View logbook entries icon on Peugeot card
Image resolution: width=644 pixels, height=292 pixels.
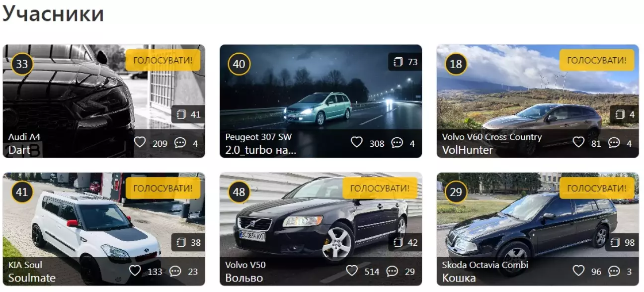pos(398,62)
